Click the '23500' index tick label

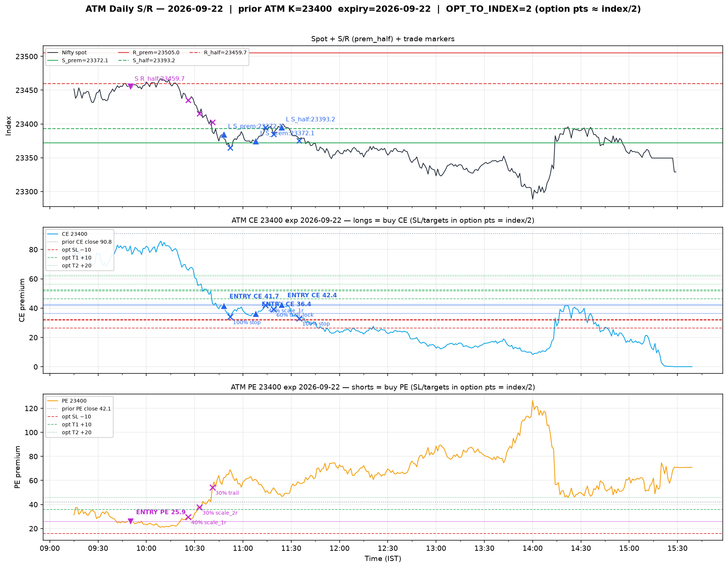[27, 57]
